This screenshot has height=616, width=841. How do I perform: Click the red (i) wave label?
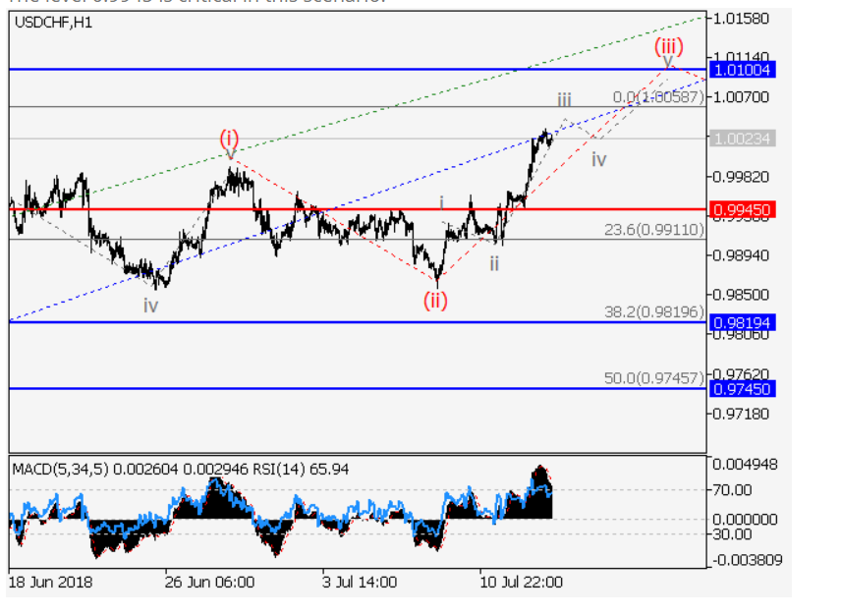(x=228, y=138)
